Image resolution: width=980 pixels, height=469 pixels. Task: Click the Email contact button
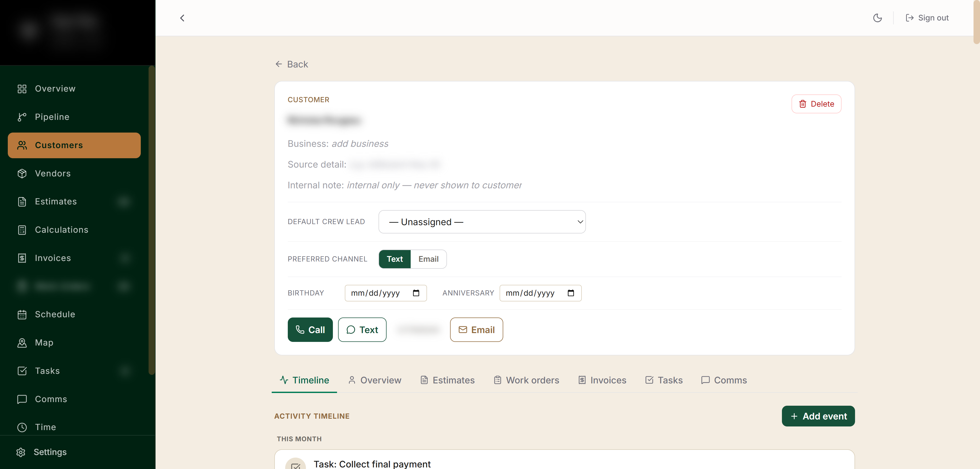476,330
